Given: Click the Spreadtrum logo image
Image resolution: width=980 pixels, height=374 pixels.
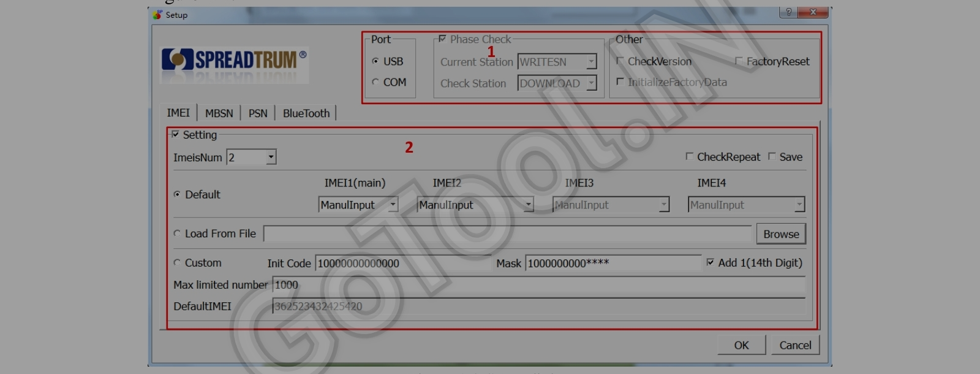Looking at the screenshot, I should (234, 60).
